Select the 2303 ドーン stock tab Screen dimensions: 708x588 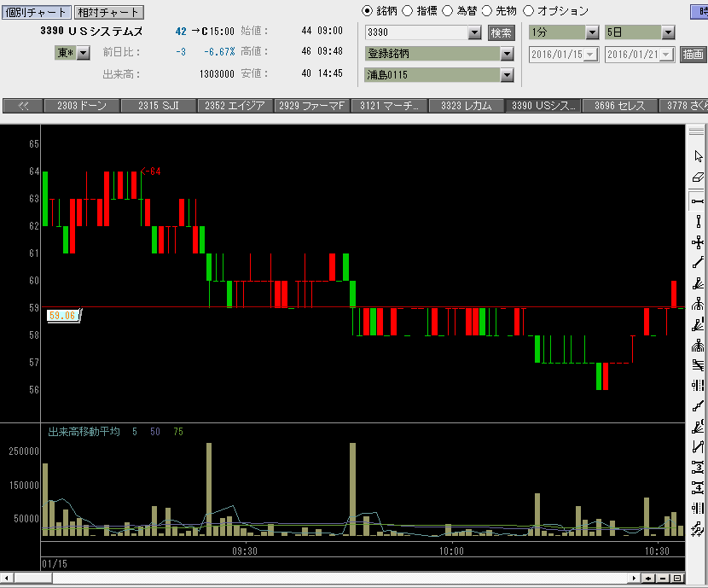pyautogui.click(x=82, y=106)
